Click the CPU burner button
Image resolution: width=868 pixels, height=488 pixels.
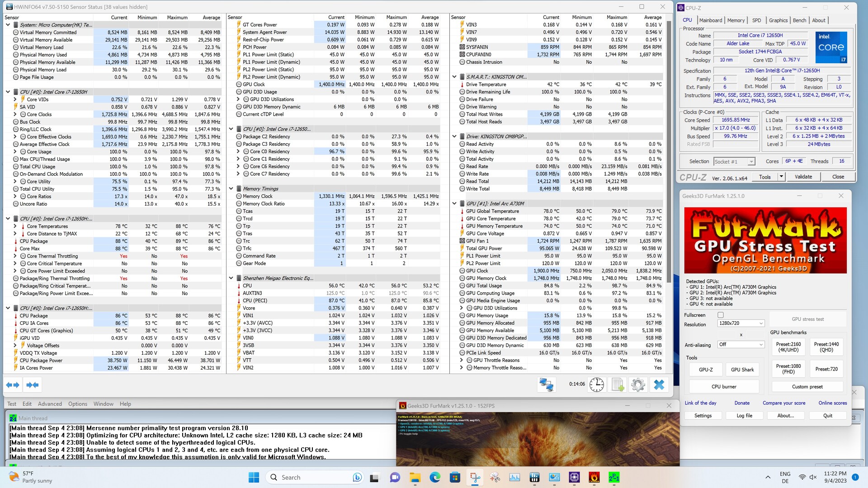pyautogui.click(x=723, y=387)
